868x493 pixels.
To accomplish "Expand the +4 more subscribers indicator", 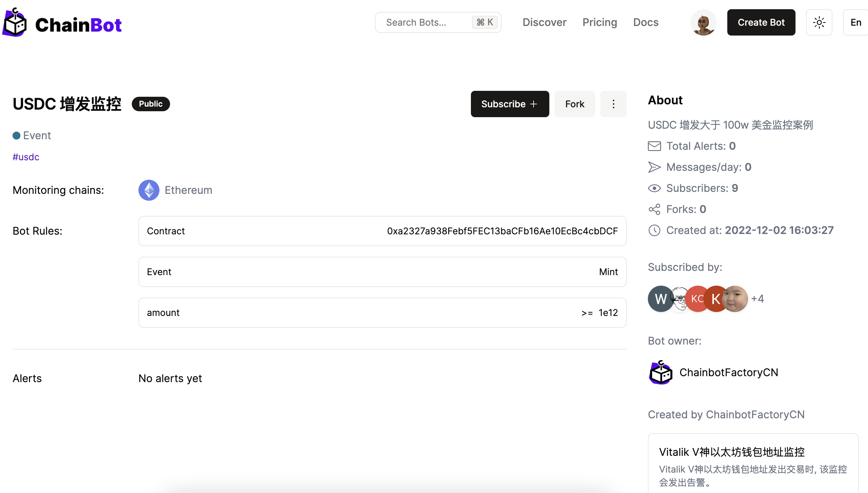I will point(757,298).
